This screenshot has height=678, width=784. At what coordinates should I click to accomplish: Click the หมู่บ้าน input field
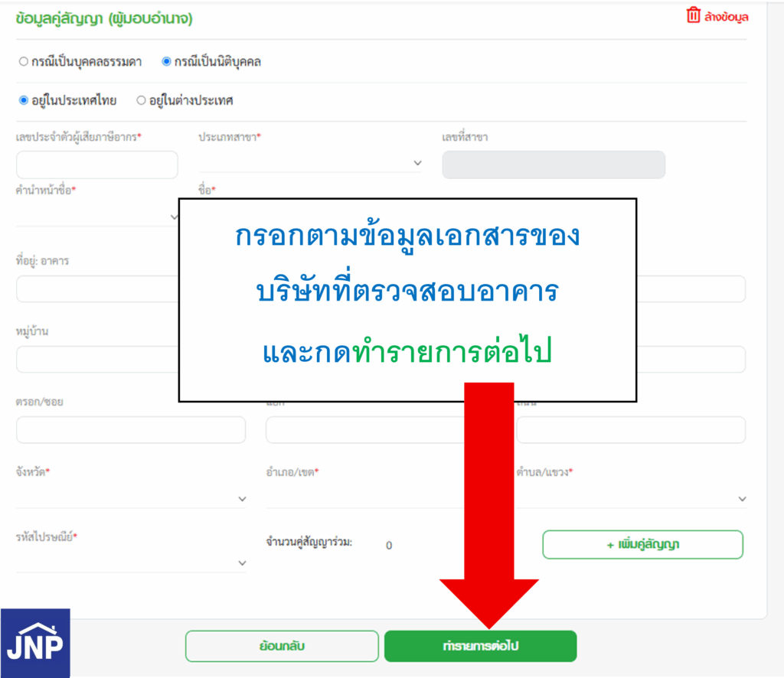[x=97, y=359]
